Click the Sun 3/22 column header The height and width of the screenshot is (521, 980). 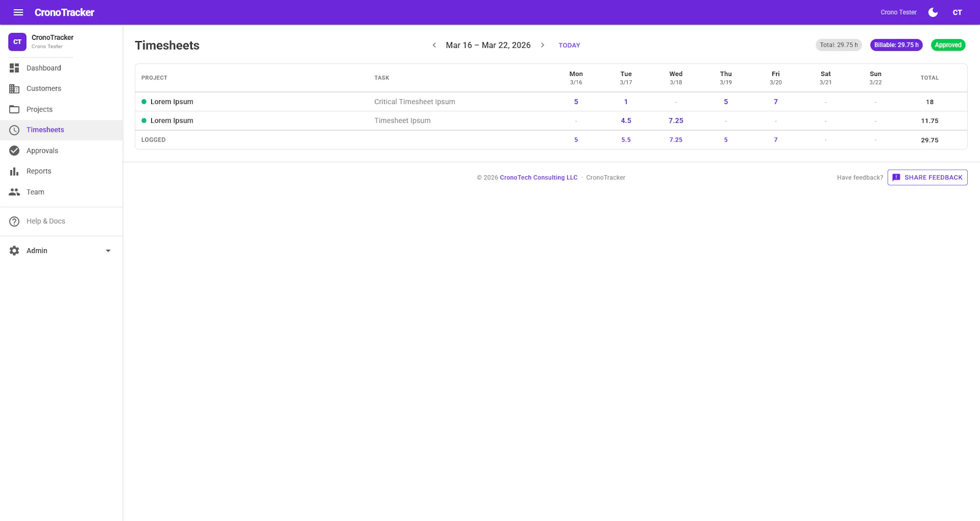pyautogui.click(x=875, y=78)
